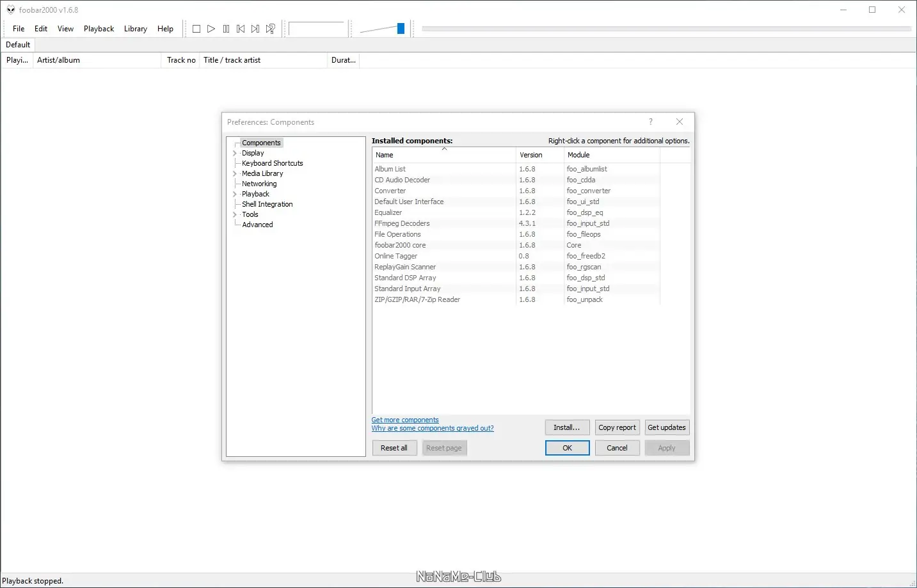Confirm preferences with OK
Image resolution: width=917 pixels, height=588 pixels.
567,448
